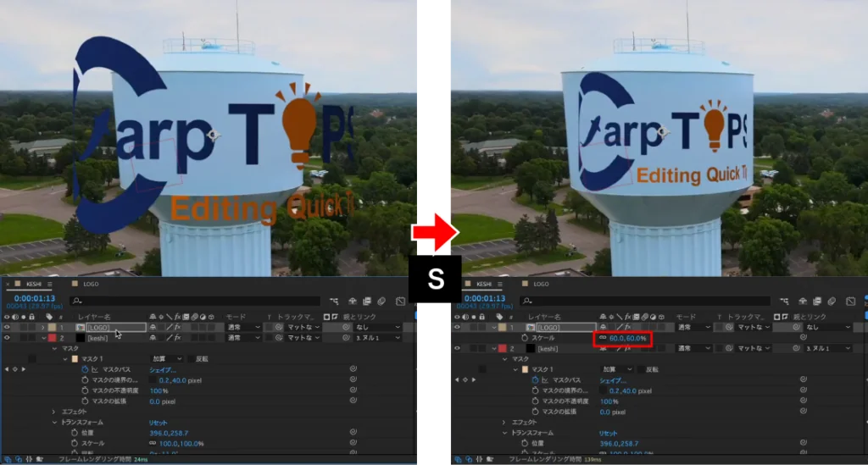The width and height of the screenshot is (868, 465).
Task: Click keshi layer parent pick whip in right screenshot
Action: (796, 348)
